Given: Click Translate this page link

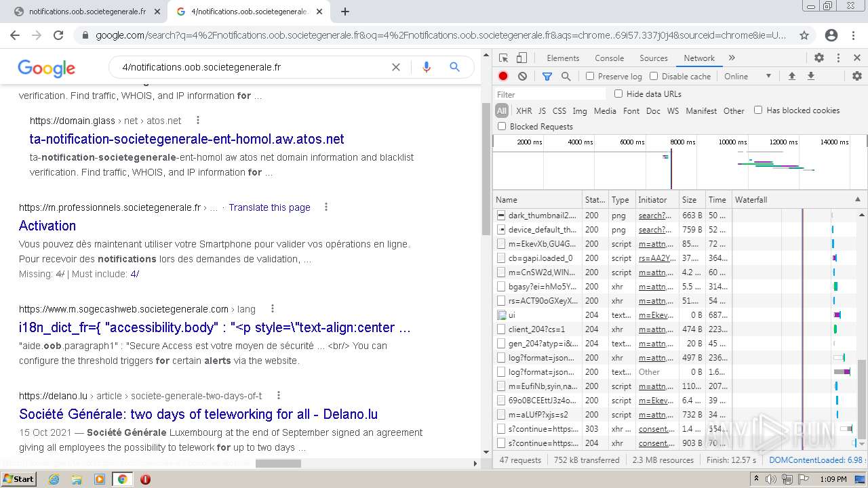Looking at the screenshot, I should pyautogui.click(x=269, y=207).
